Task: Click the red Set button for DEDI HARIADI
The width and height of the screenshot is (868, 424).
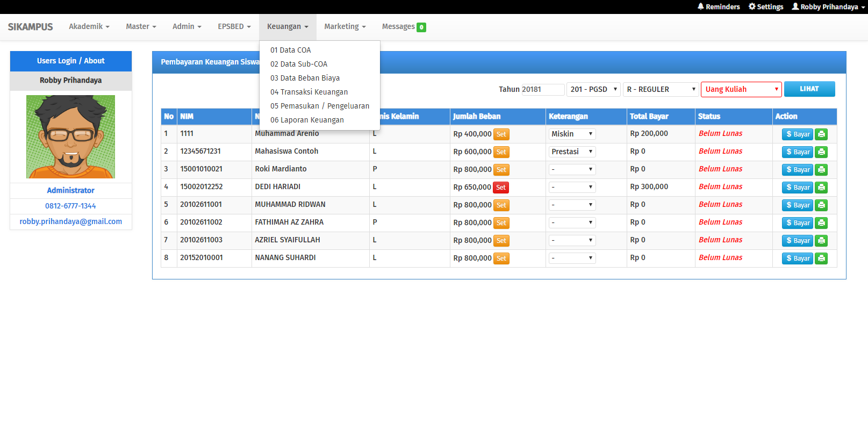Action: (501, 188)
